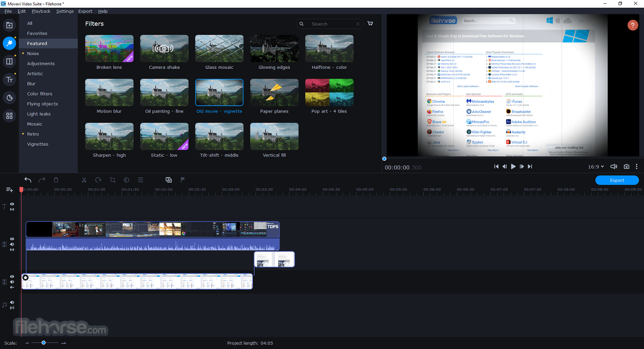Open the Settings menu
The width and height of the screenshot is (644, 349).
point(65,11)
